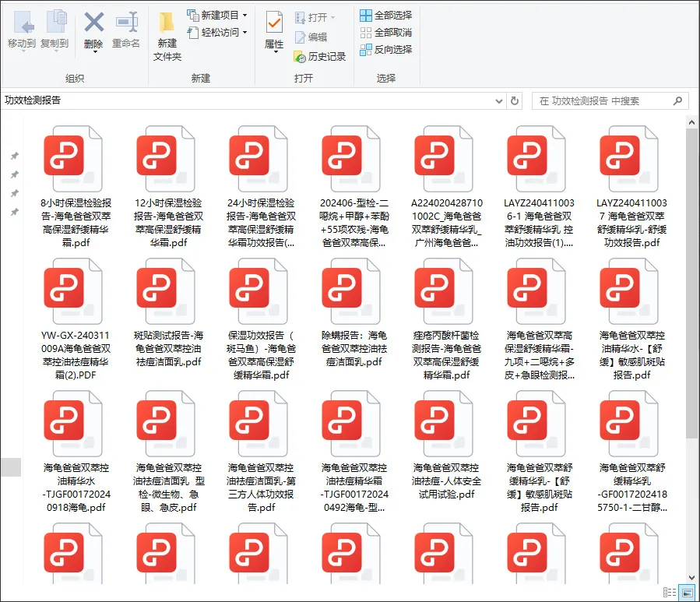Screen dimensions: 700x602
Task: Click filename text 除螨报告：海龟爸爸双萃控油祛痘洁面乳.pdf
Action: tap(354, 348)
